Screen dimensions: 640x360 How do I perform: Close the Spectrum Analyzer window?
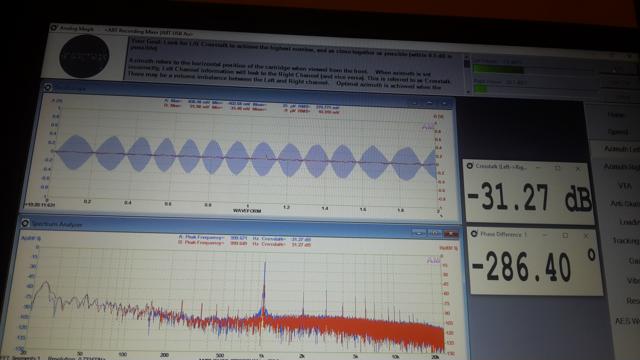tap(451, 233)
